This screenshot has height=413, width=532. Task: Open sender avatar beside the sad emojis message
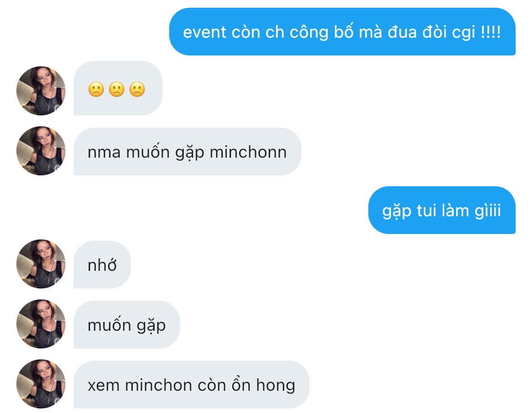click(41, 91)
